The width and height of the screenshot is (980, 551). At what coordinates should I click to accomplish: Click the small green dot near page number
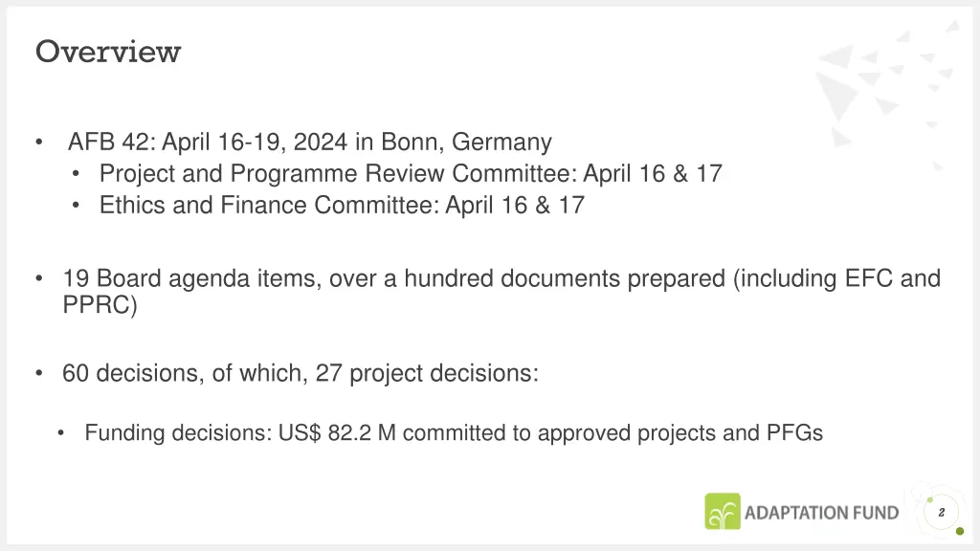960,532
